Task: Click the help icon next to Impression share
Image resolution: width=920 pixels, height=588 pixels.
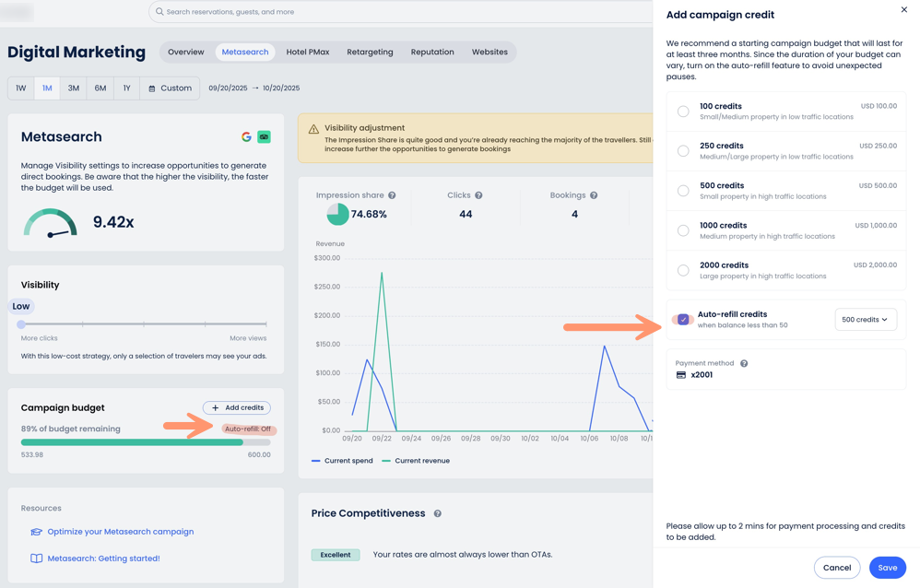Action: point(392,195)
